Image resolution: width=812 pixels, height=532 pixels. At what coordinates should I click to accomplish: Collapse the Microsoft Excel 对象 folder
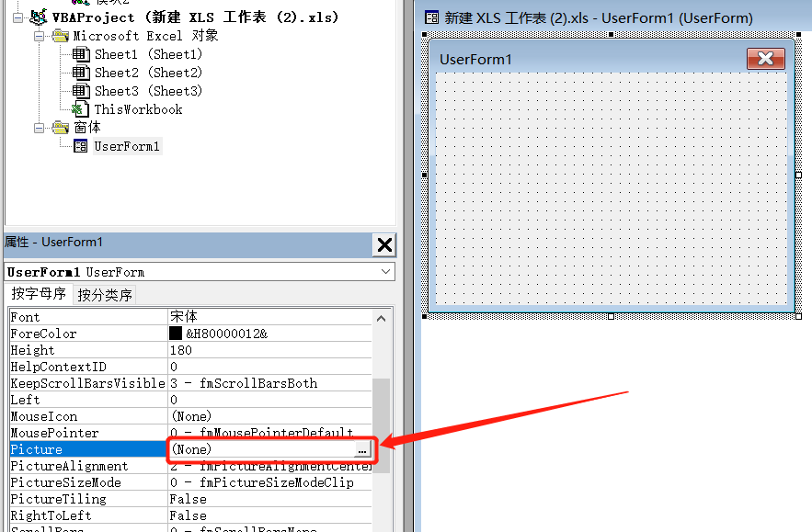39,36
